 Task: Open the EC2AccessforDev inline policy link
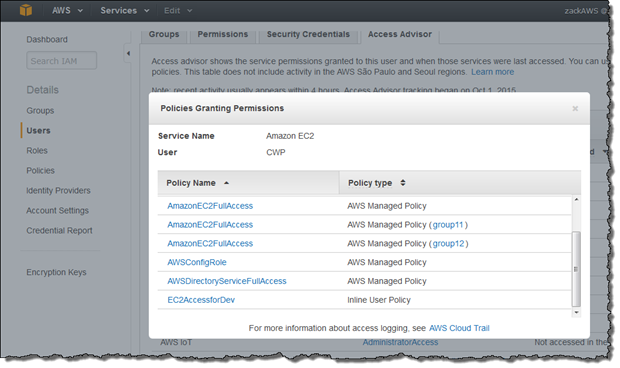click(x=201, y=300)
